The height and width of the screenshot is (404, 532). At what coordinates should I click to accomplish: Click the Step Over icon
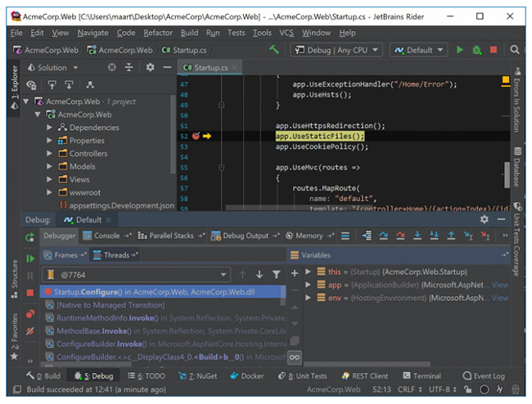(x=384, y=236)
